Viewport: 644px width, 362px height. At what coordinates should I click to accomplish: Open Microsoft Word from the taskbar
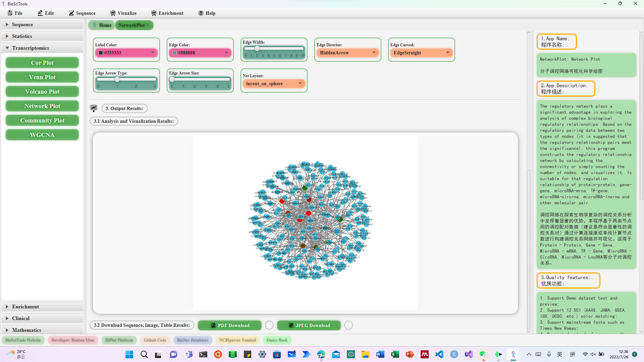[x=380, y=354]
